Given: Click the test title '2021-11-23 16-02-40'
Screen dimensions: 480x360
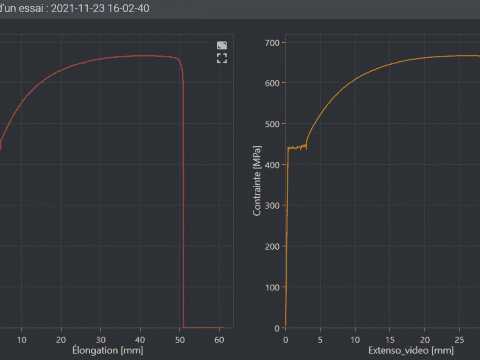Looking at the screenshot, I should tap(100, 8).
